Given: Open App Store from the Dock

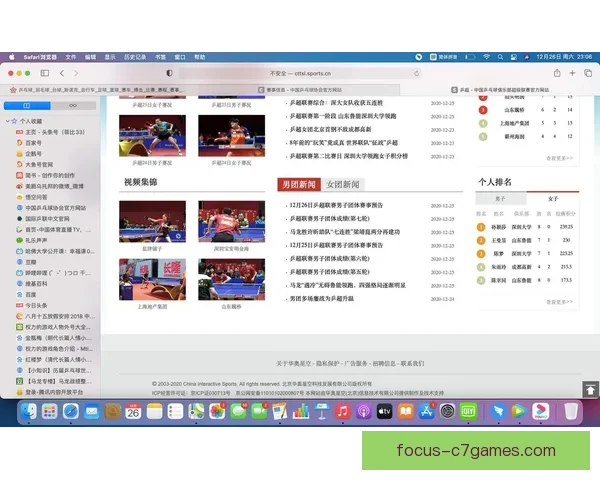Looking at the screenshot, I should 426,411.
